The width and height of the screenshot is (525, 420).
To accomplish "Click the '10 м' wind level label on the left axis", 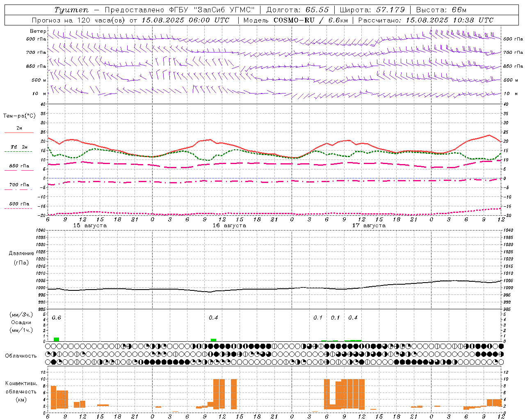I will (x=39, y=94).
